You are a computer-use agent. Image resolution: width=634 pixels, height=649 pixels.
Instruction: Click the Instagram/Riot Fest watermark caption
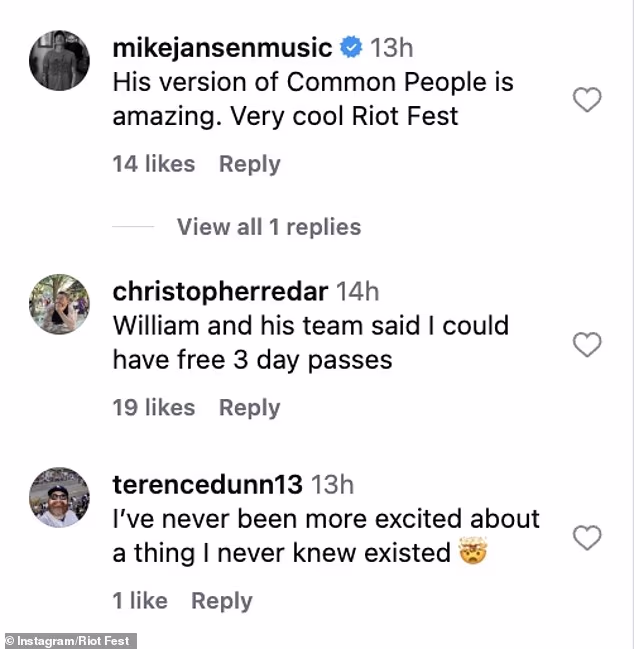[x=68, y=641]
